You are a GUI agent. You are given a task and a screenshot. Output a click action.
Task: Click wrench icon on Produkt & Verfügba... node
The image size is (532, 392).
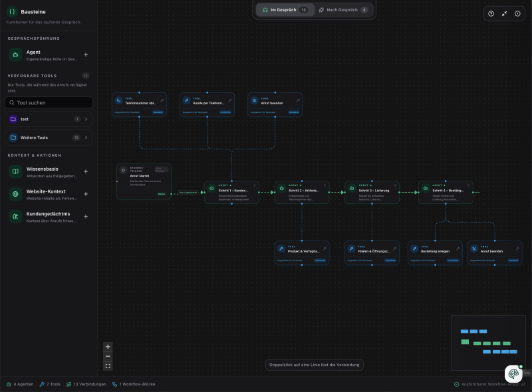tap(281, 248)
